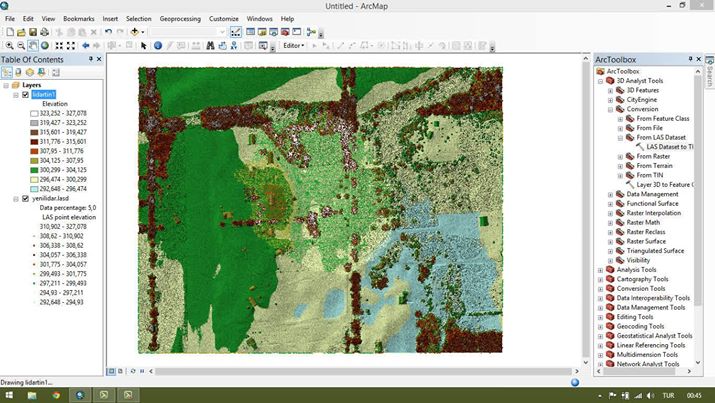Viewport: 715px width, 403px height.
Task: Refresh the map view
Action: click(133, 371)
